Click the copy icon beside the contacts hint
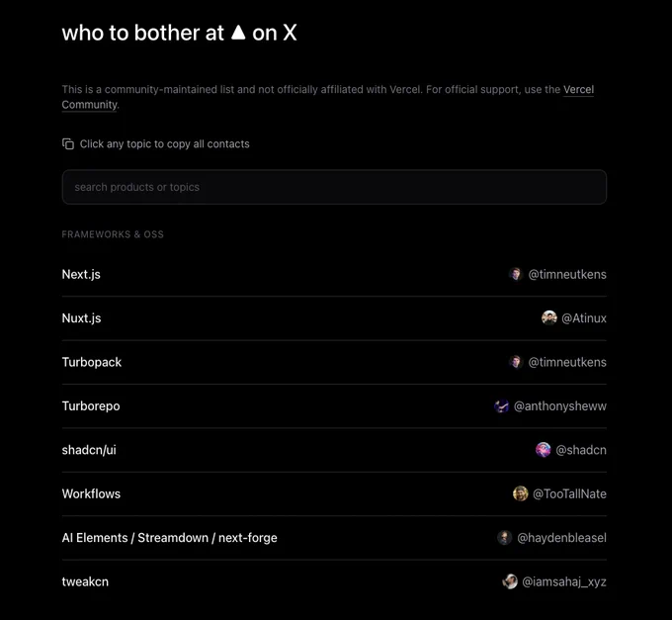672x620 pixels. 68,144
